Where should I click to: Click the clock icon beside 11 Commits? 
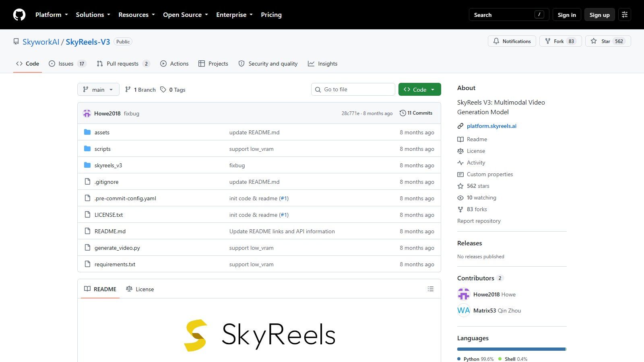(x=402, y=113)
